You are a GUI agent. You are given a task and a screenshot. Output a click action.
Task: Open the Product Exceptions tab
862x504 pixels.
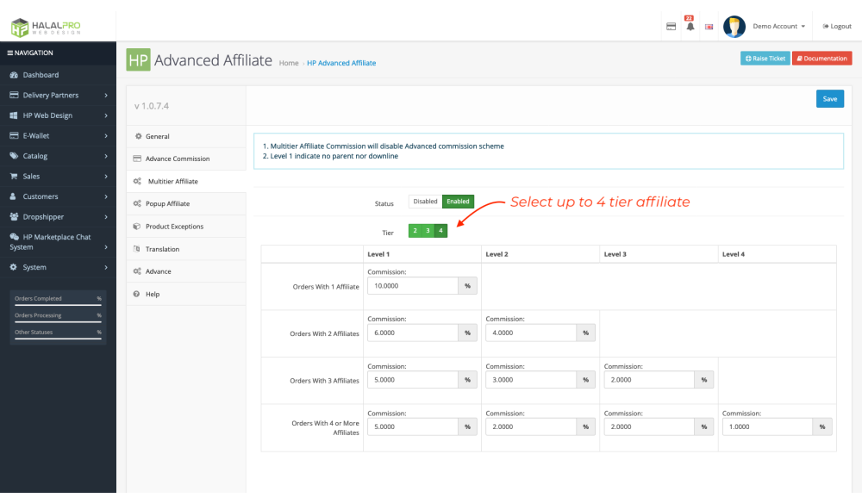(174, 227)
